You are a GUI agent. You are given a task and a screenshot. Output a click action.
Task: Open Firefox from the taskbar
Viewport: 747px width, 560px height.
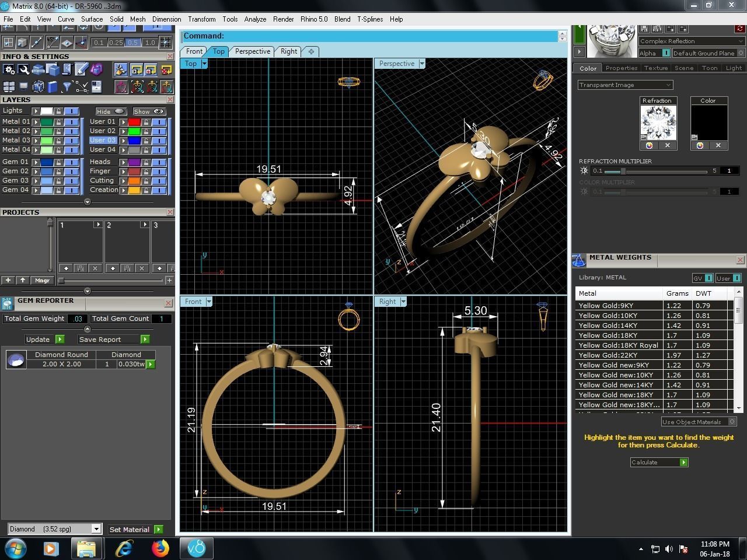(160, 548)
